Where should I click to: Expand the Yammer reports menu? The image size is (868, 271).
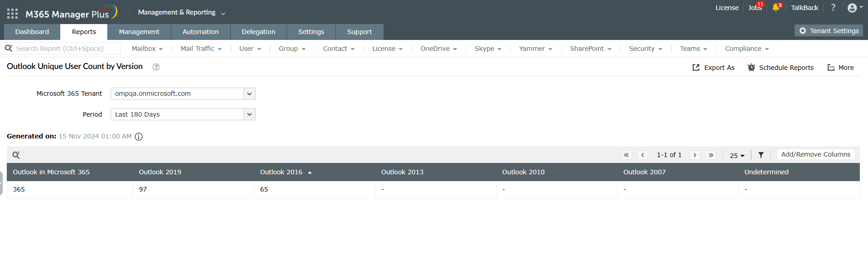536,49
